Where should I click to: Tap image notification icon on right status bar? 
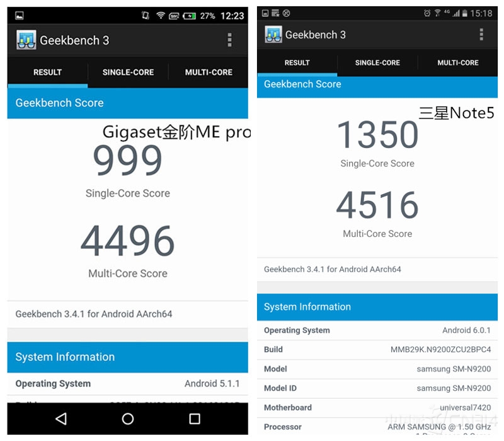pyautogui.click(x=265, y=13)
